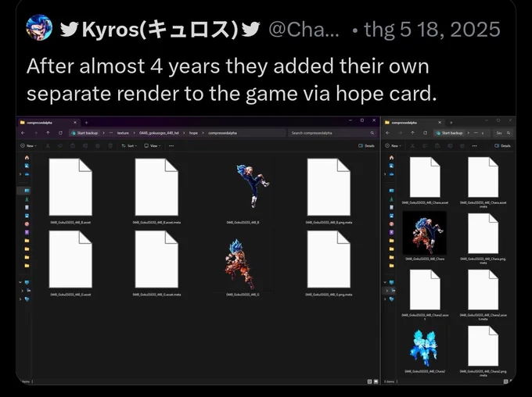Open Kyros profile avatar picture
Screen dimensions: 532x397
point(39,27)
